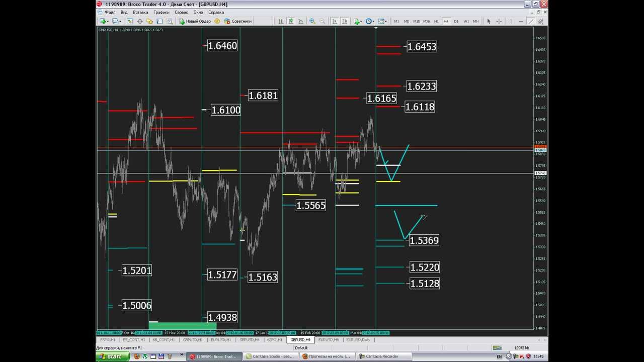
Task: Open the Файл menu
Action: [110, 12]
